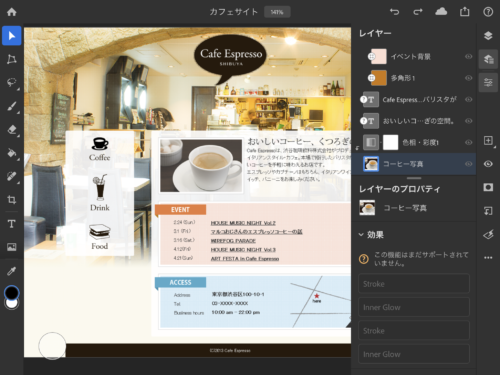Hide the コーヒー写真 layer
This screenshot has height=375, width=500.
[468, 164]
